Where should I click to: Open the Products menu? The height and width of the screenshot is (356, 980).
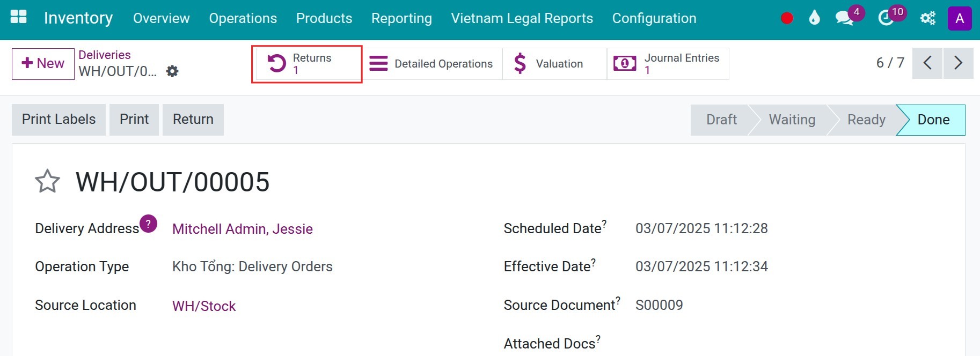[324, 18]
